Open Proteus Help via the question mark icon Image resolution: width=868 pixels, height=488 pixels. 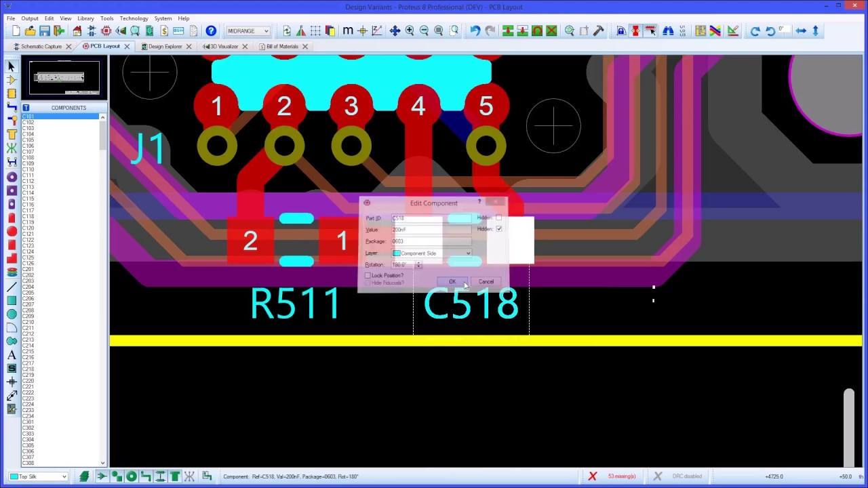211,30
